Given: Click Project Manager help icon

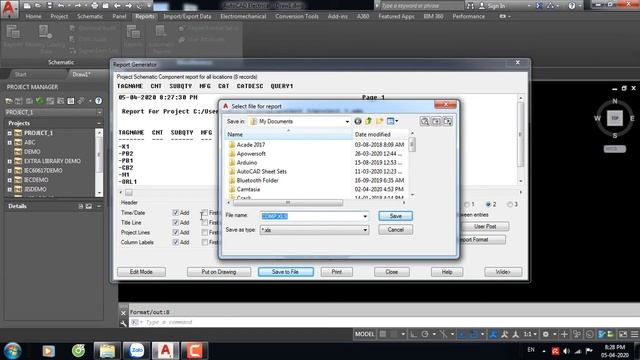Looking at the screenshot, I should click(x=98, y=101).
